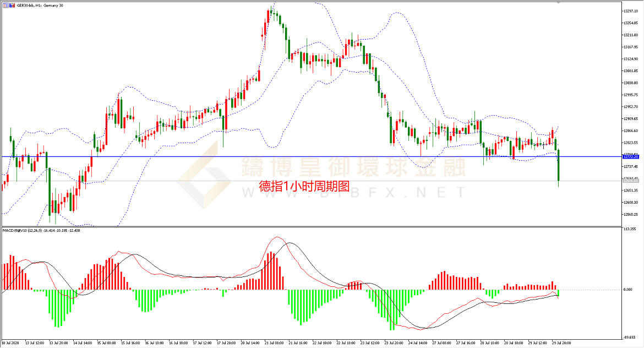Click the 24 Jul 14:00 time label
644x348 pixels.
tap(417, 343)
